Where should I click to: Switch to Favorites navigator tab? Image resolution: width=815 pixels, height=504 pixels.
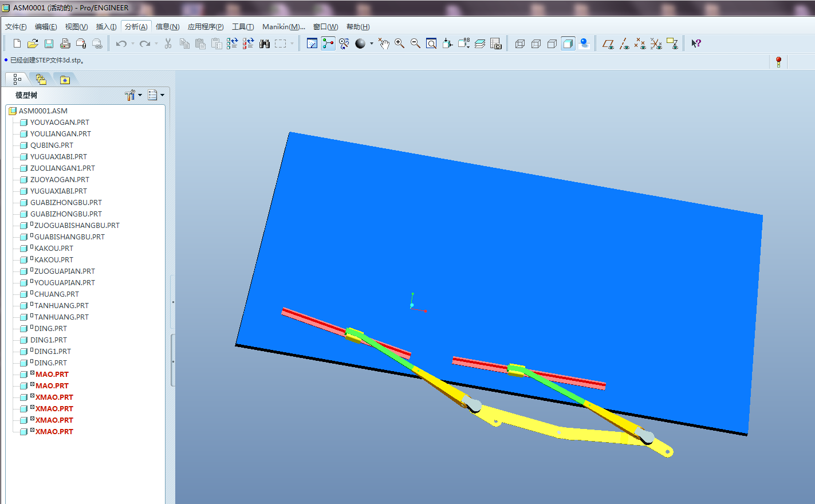click(x=65, y=80)
